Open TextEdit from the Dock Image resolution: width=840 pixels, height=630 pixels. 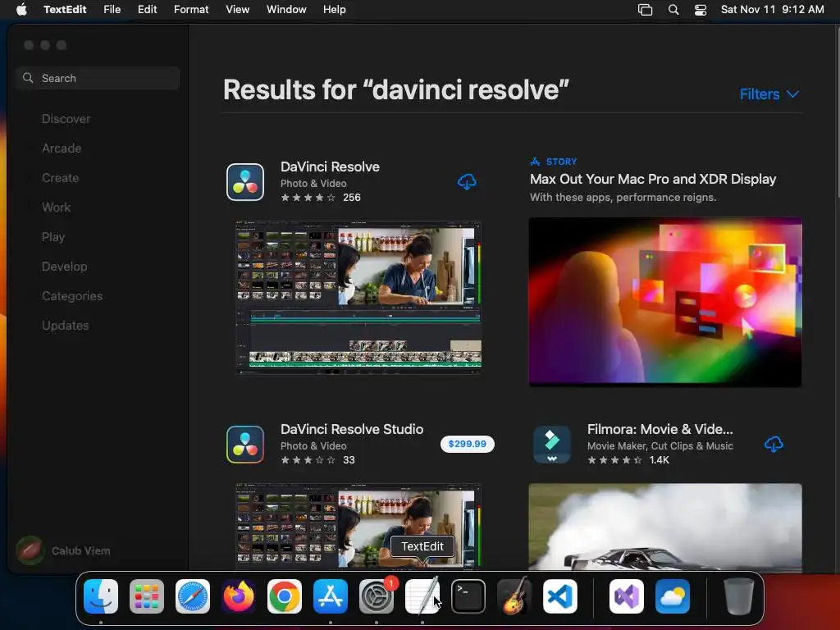coord(422,596)
